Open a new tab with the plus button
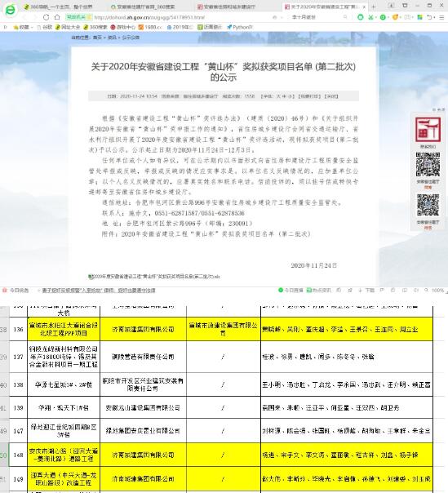Image resolution: width=448 pixels, height=493 pixels. click(374, 7)
